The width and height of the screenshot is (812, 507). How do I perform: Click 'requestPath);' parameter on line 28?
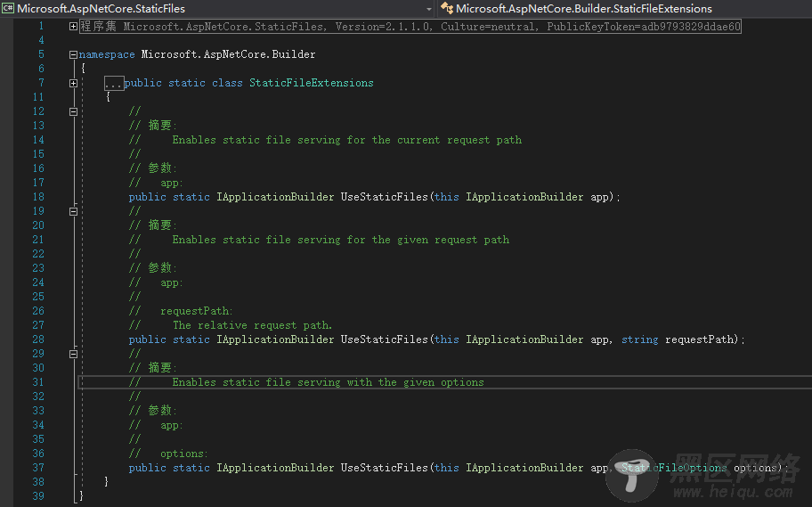tap(705, 339)
